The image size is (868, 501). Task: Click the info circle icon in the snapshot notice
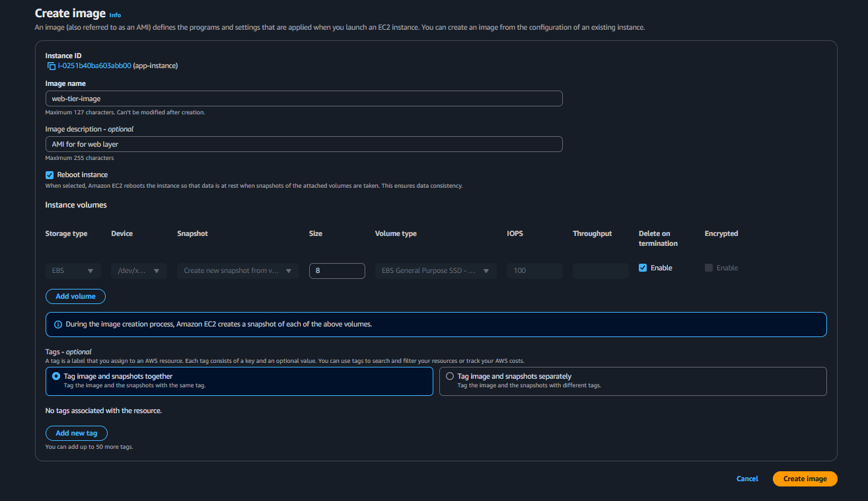(x=58, y=325)
